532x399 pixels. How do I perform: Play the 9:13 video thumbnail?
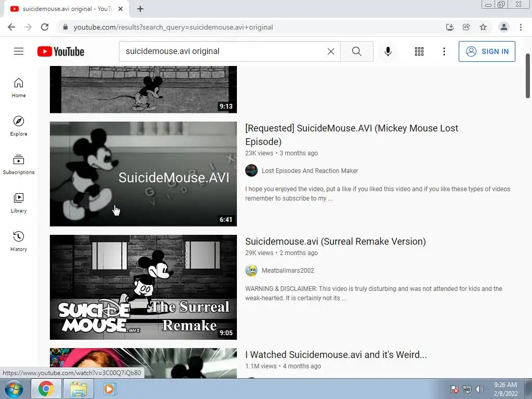point(143,89)
